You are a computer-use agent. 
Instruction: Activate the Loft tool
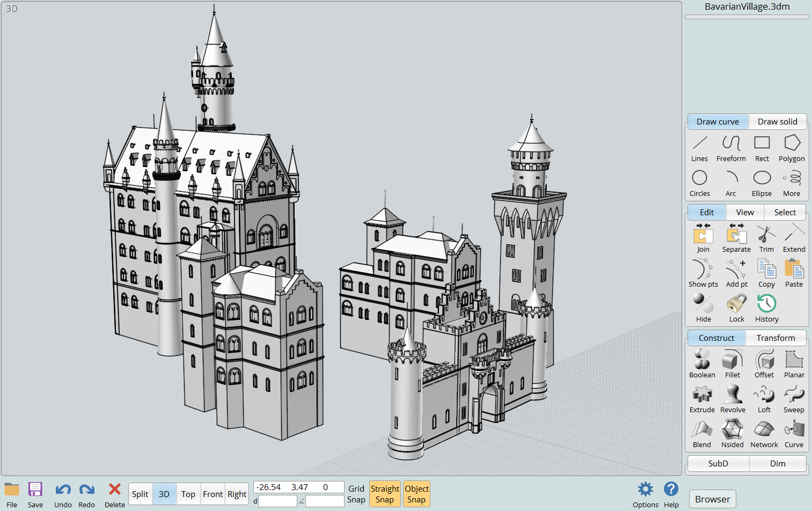(x=764, y=399)
